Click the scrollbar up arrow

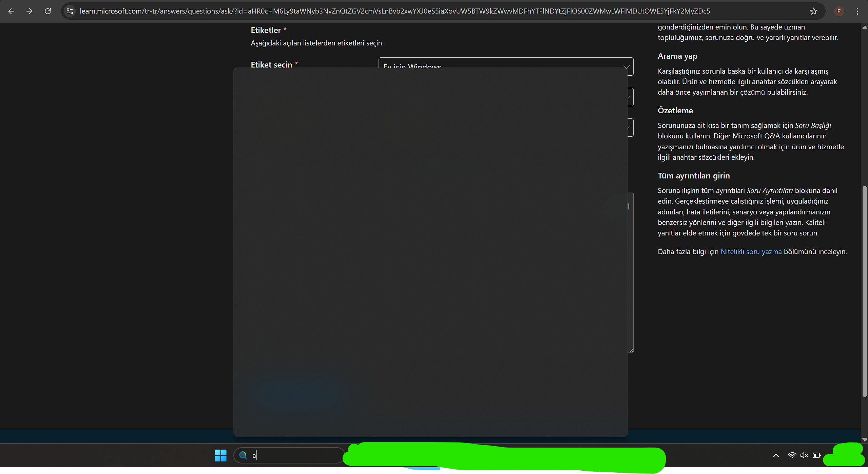pyautogui.click(x=865, y=28)
